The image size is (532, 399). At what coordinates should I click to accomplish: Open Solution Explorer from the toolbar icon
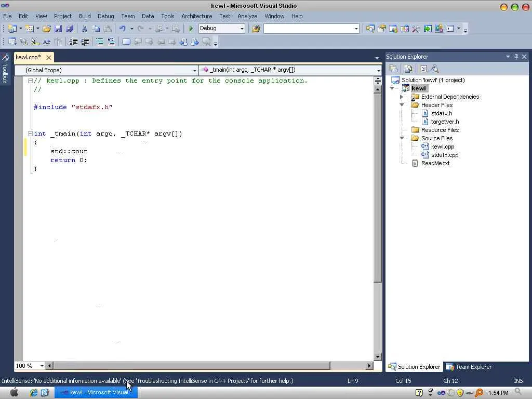(370, 29)
